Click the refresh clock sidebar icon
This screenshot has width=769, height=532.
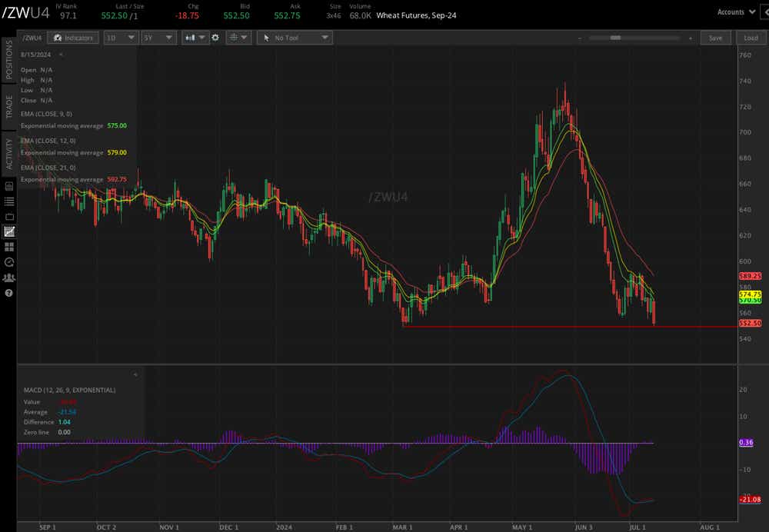point(9,262)
